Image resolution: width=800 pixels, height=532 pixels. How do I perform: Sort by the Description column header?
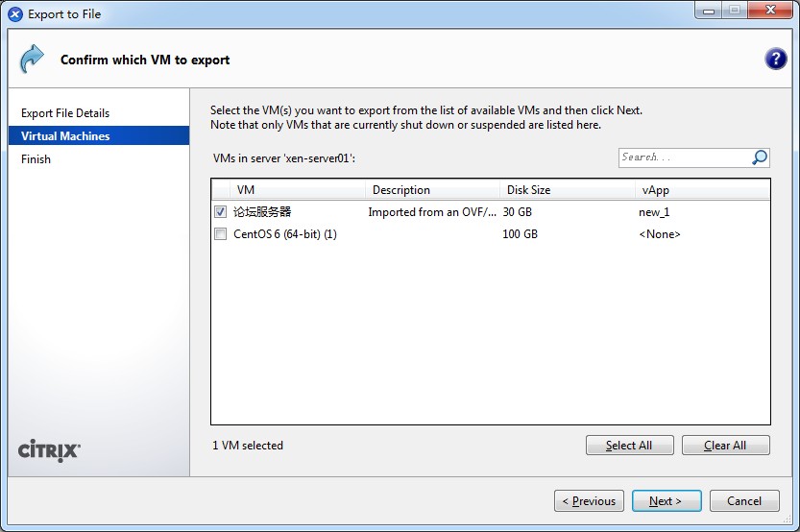coord(432,190)
